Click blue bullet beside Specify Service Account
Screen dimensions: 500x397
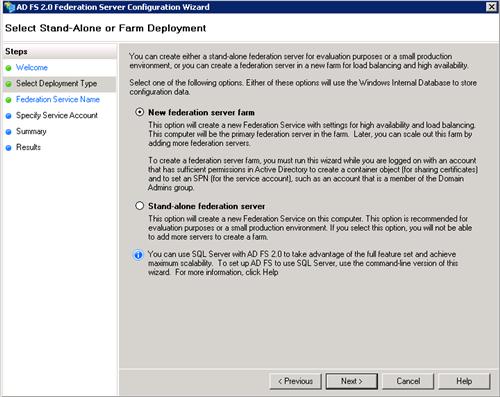point(9,116)
